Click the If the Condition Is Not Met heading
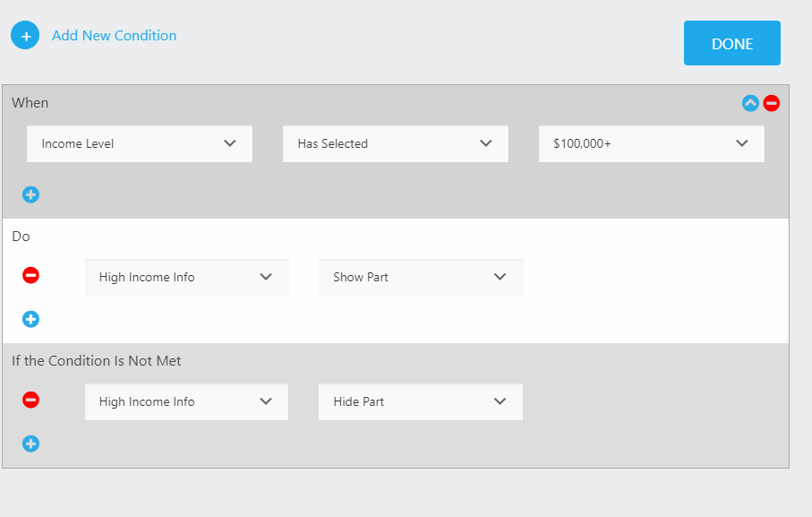Screen dimensions: 812x517 pyautogui.click(x=97, y=361)
